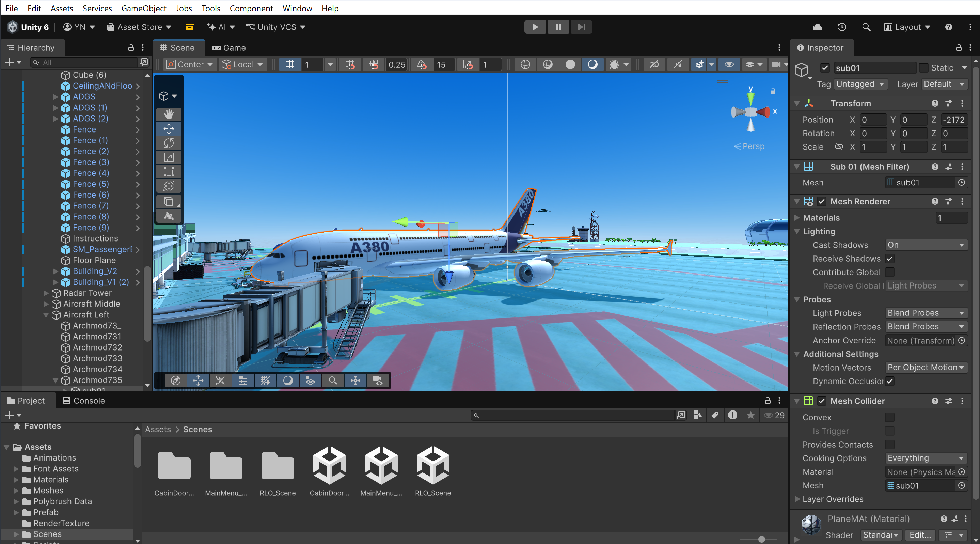Select the Transform tool

coord(169,186)
